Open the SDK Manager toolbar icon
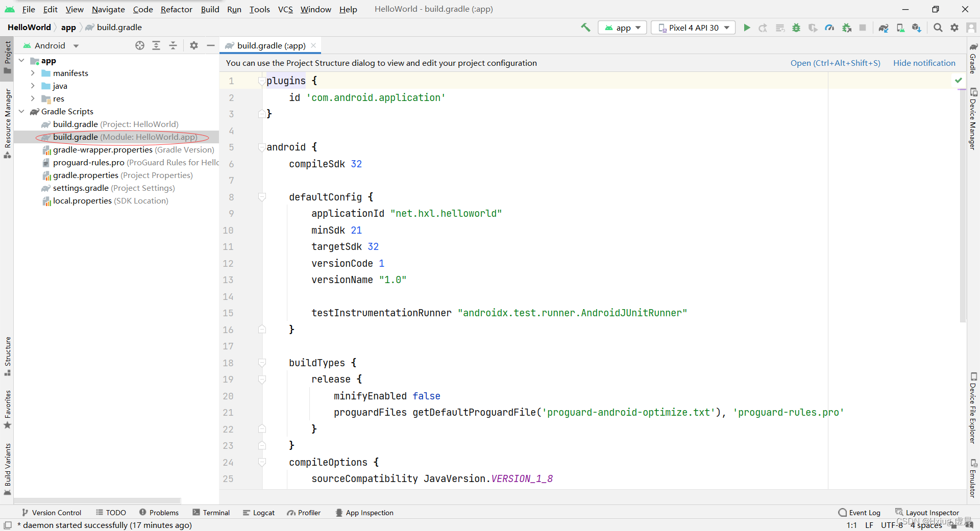Image resolution: width=980 pixels, height=531 pixels. click(917, 28)
